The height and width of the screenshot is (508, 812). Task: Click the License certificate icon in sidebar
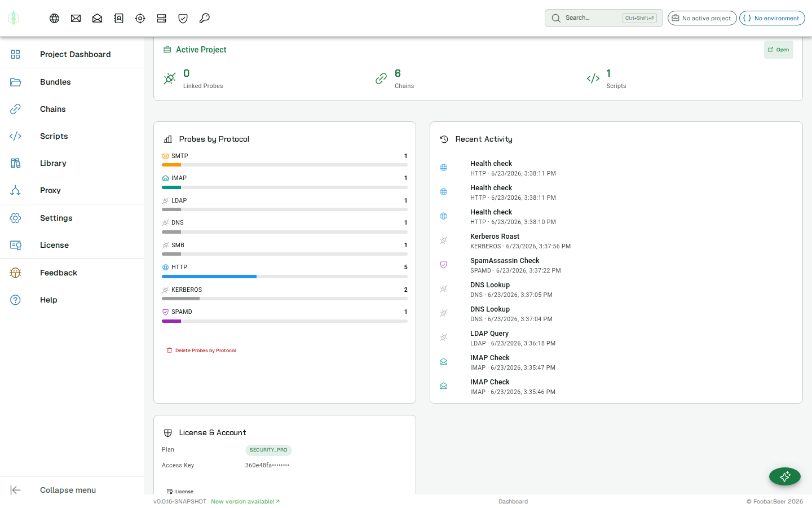pyautogui.click(x=15, y=245)
